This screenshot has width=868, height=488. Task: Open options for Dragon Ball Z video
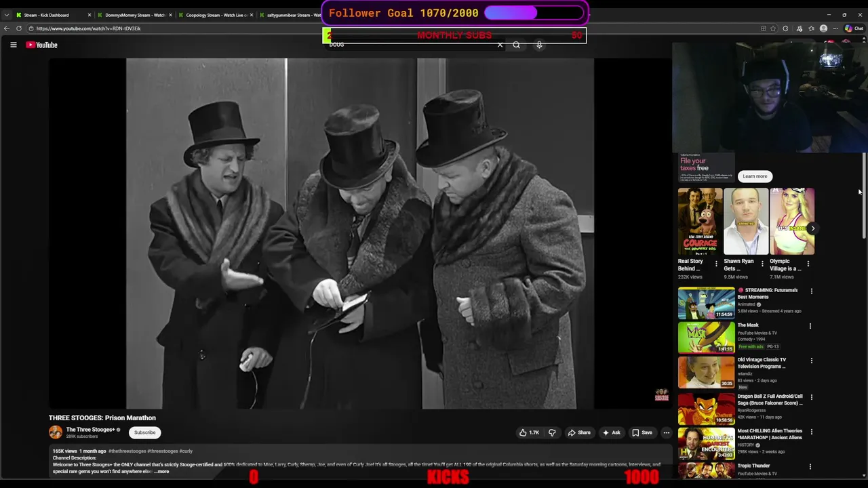click(811, 397)
